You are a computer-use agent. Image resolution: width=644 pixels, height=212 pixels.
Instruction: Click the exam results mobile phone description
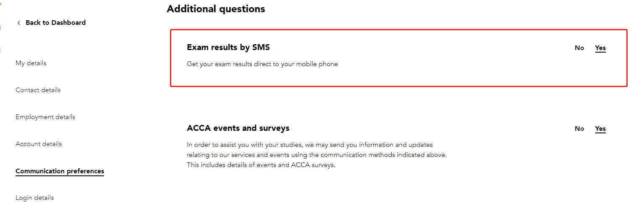[262, 64]
